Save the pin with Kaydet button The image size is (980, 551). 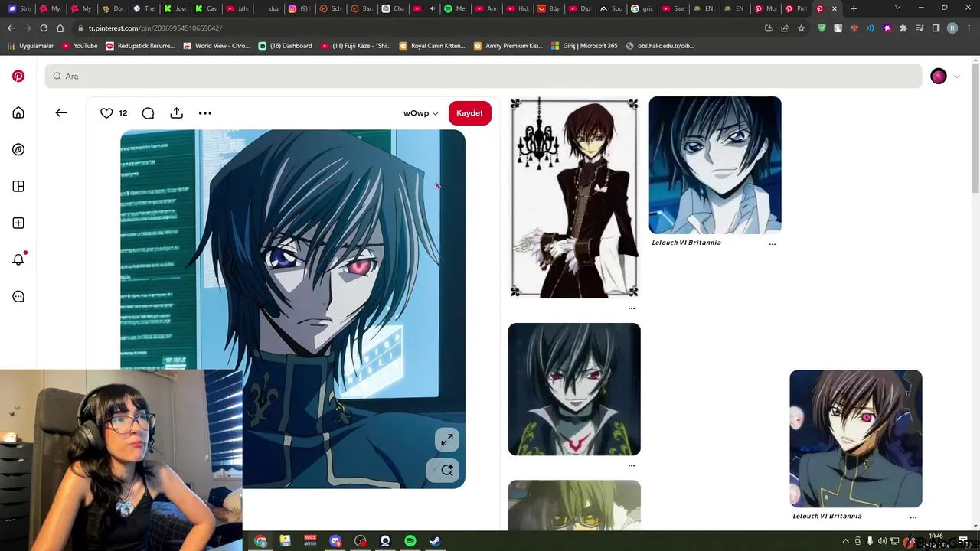coord(470,113)
